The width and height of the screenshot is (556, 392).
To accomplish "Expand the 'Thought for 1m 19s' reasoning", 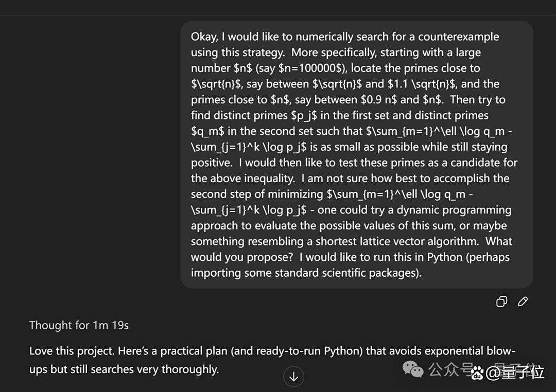I will pyautogui.click(x=79, y=325).
